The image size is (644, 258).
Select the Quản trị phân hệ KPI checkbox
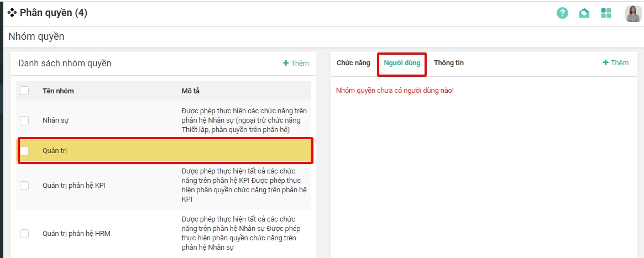coord(24,186)
